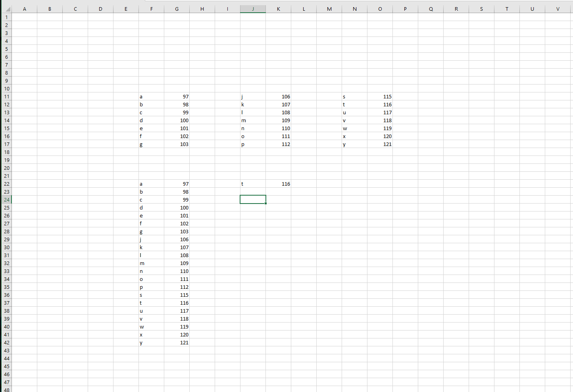Select row 47 header
Image resolution: width=573 pixels, height=392 pixels.
(6, 382)
